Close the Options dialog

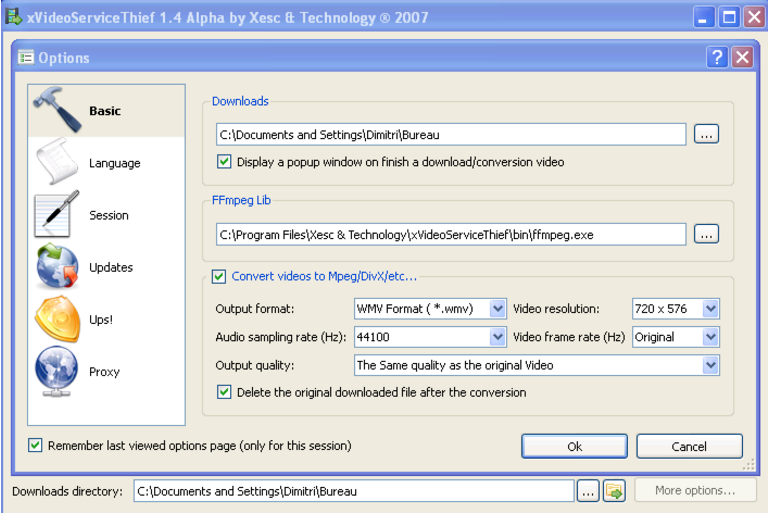(x=743, y=57)
